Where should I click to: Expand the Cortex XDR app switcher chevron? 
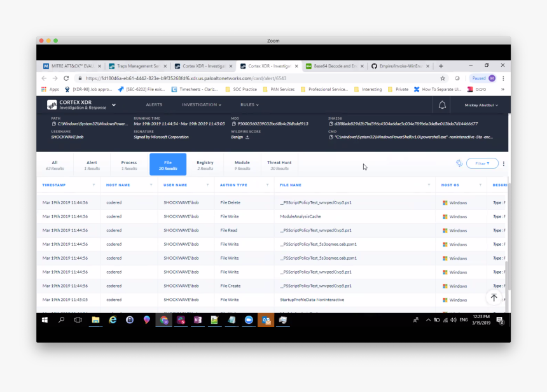114,105
